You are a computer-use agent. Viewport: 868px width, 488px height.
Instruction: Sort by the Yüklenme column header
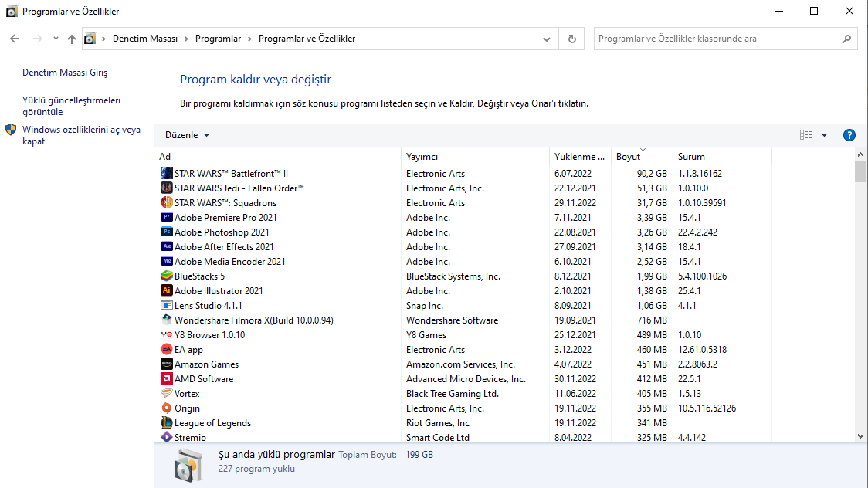tap(580, 157)
